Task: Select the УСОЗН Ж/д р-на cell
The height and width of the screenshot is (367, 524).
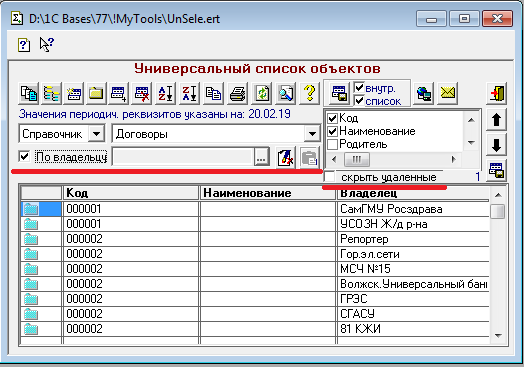Action: point(413,224)
